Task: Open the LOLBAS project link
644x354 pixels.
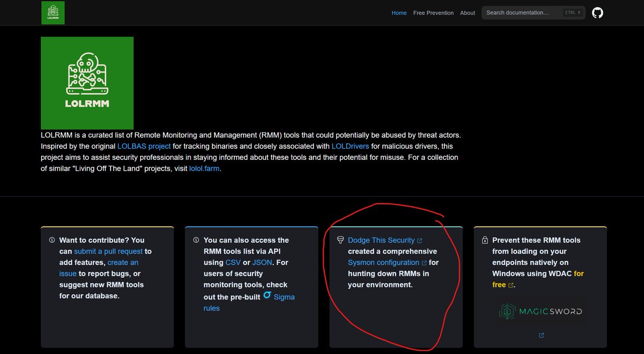Action: pos(144,146)
